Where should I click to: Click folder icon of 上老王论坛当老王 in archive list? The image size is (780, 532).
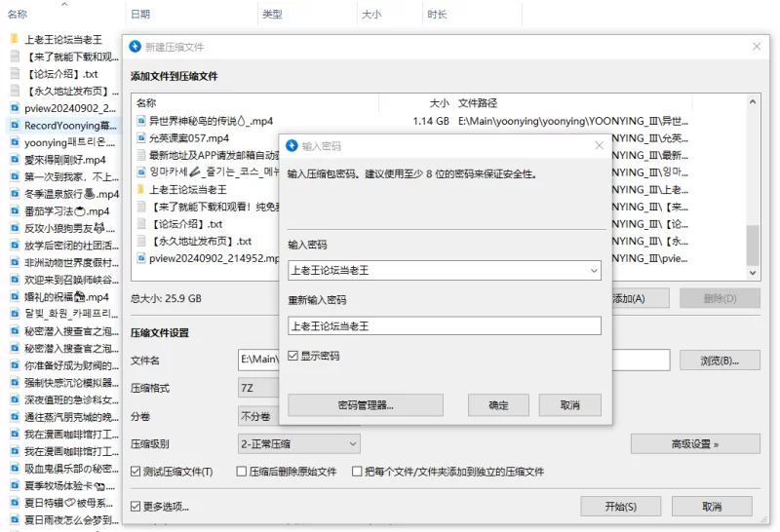point(140,189)
